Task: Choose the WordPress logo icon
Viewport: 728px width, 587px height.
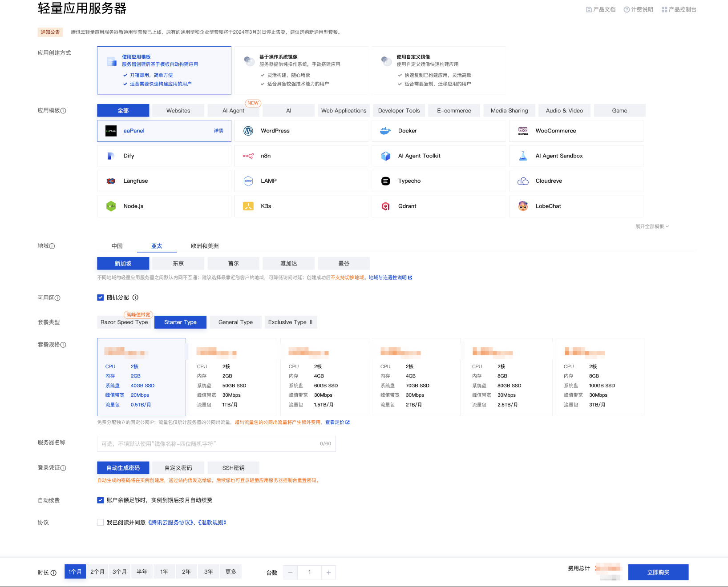Action: tap(248, 131)
